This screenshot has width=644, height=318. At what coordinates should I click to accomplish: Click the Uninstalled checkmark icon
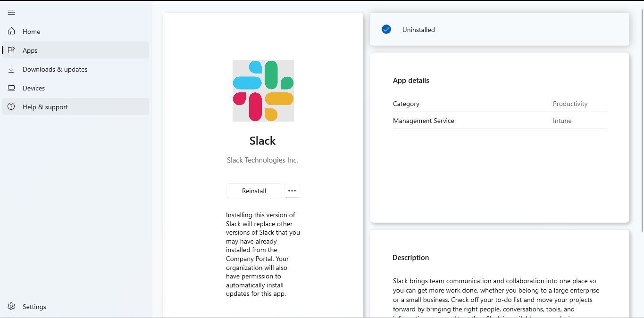coord(386,30)
